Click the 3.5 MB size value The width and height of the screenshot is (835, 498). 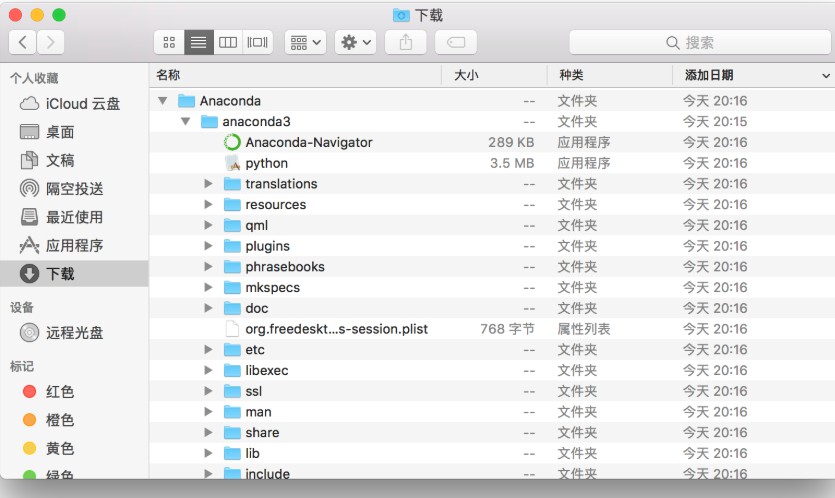pyautogui.click(x=512, y=163)
